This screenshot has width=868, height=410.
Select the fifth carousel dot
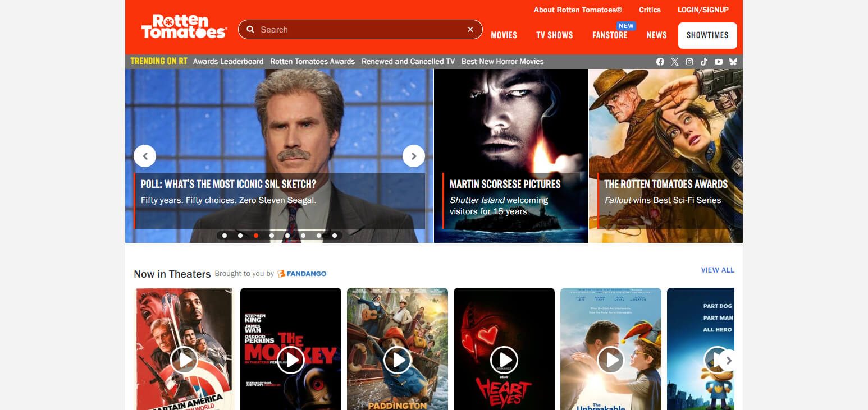(x=287, y=236)
